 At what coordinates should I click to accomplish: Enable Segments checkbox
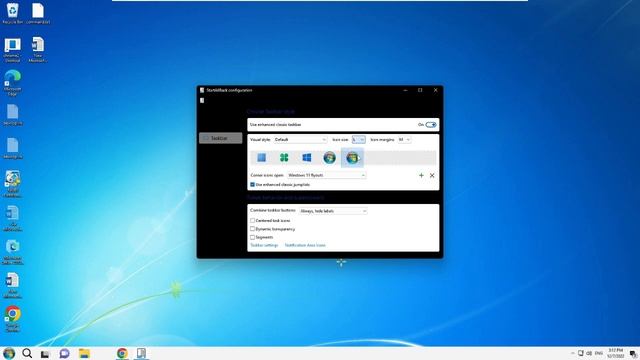[252, 237]
